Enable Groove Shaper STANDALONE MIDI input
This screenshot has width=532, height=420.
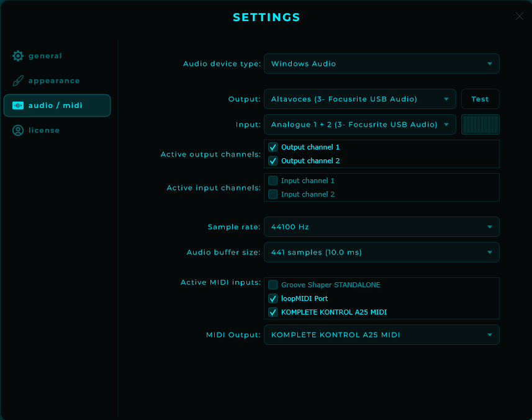click(x=273, y=285)
